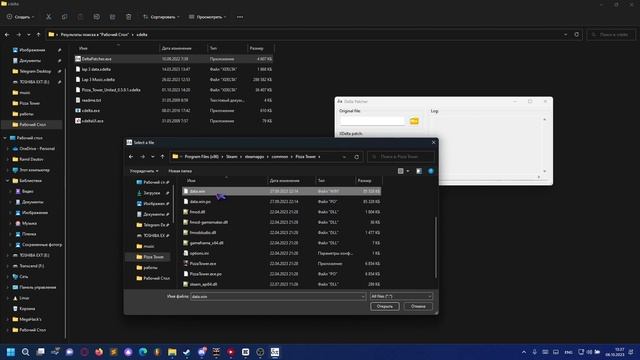
Task: Open Microsoft Edge from the taskbar
Action: pyautogui.click(x=143, y=352)
